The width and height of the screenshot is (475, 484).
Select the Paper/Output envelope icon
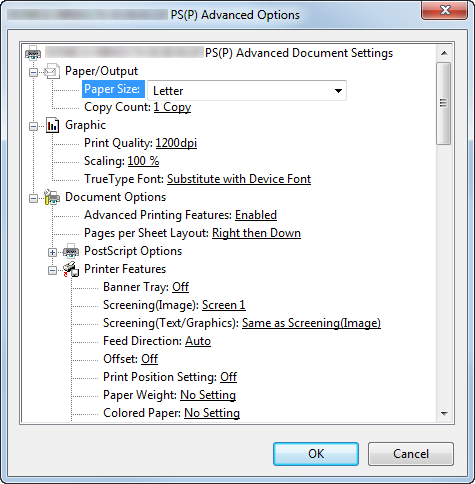click(x=52, y=71)
